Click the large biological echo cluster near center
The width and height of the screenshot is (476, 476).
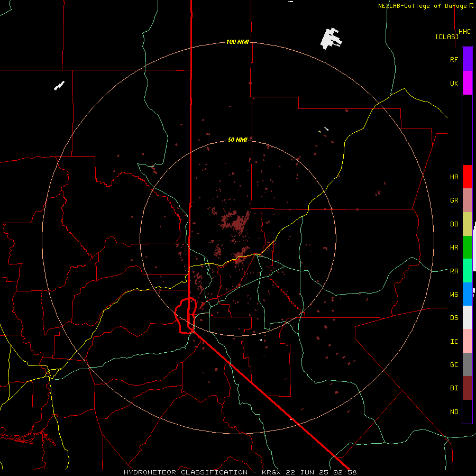235,222
